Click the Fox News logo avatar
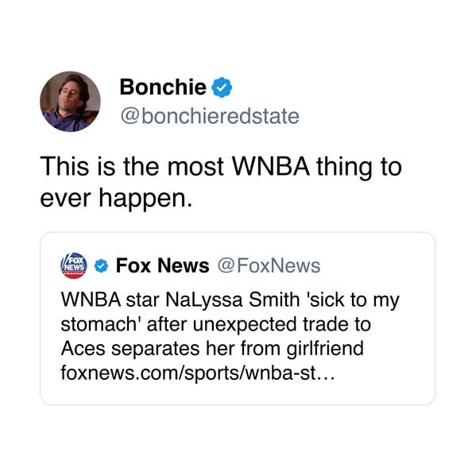Screen dimensions: 476x476 [x=74, y=265]
